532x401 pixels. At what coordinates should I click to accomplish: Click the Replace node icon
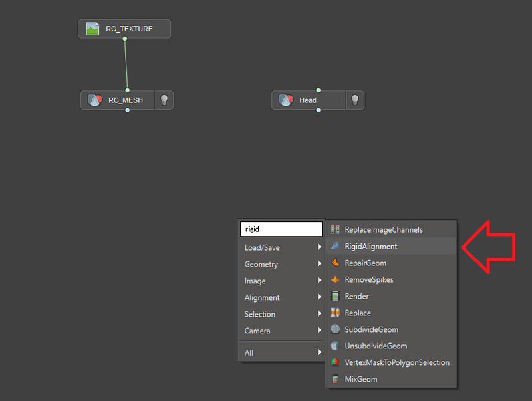335,313
